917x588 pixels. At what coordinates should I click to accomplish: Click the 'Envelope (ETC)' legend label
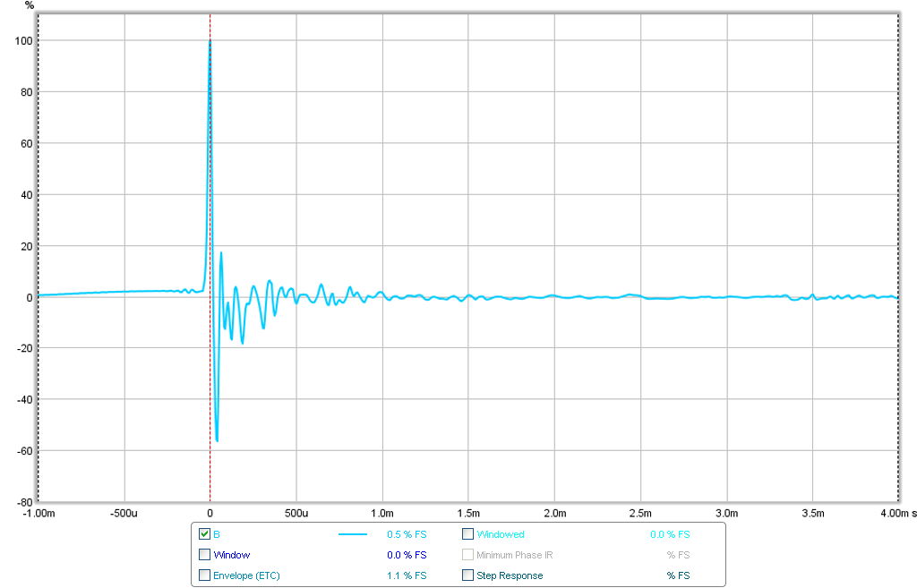point(246,575)
